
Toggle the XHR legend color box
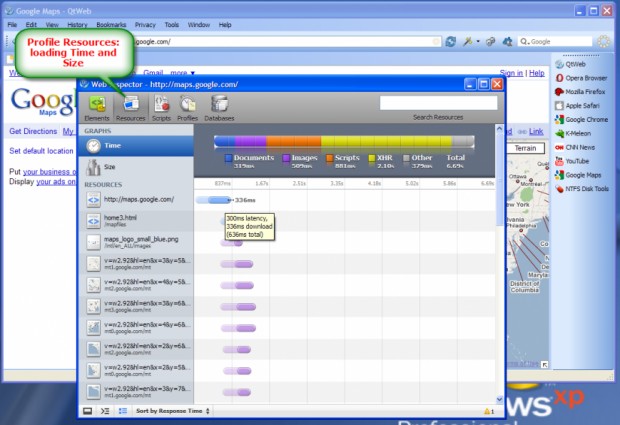372,158
